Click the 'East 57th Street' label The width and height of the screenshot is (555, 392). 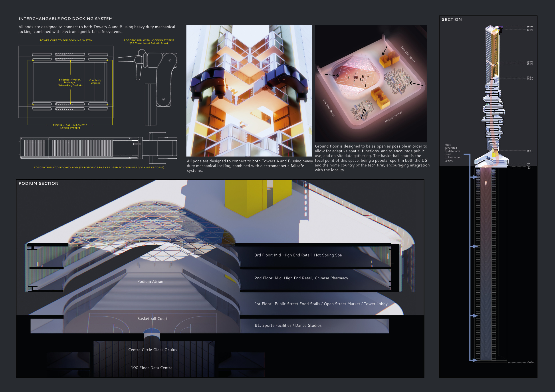coord(408,54)
